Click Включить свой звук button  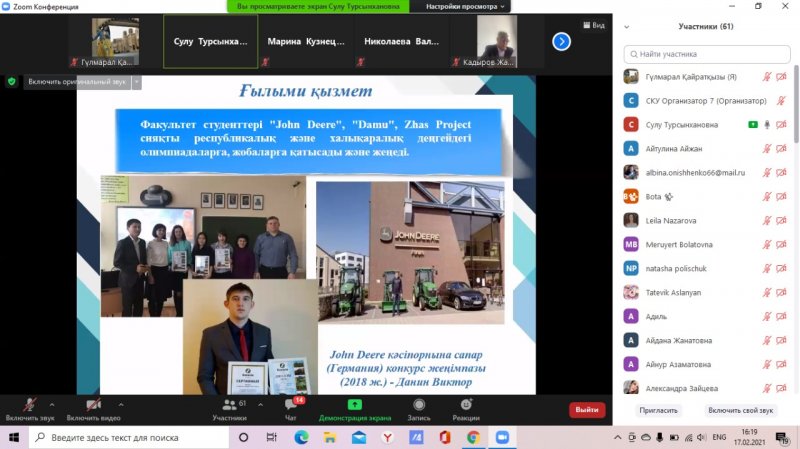coord(740,410)
